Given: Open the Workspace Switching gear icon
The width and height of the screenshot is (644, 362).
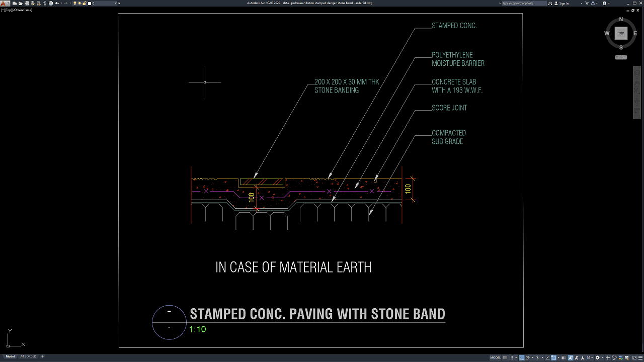Looking at the screenshot, I should click(597, 357).
